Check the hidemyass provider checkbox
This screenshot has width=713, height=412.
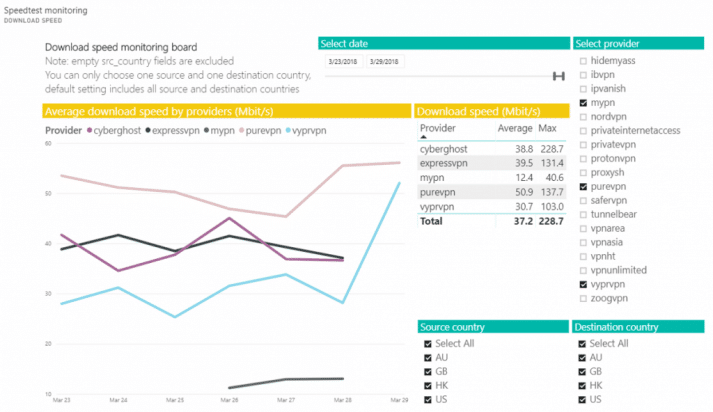click(583, 61)
